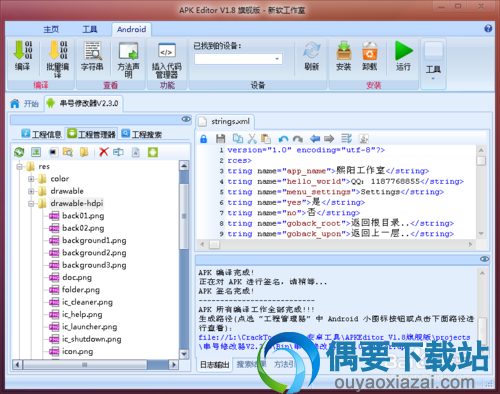The image size is (500, 394).
Task: Select ic_launcher.png in the tree
Action: point(89,327)
